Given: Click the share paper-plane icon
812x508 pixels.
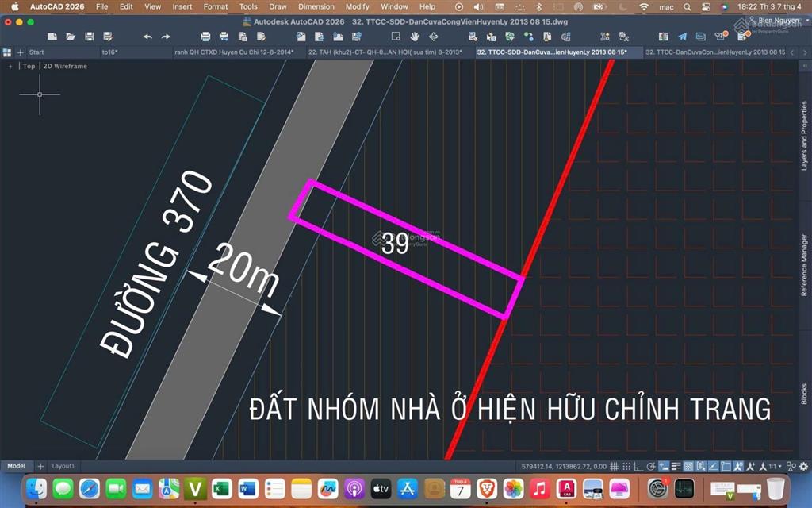Looking at the screenshot, I should pyautogui.click(x=683, y=37).
